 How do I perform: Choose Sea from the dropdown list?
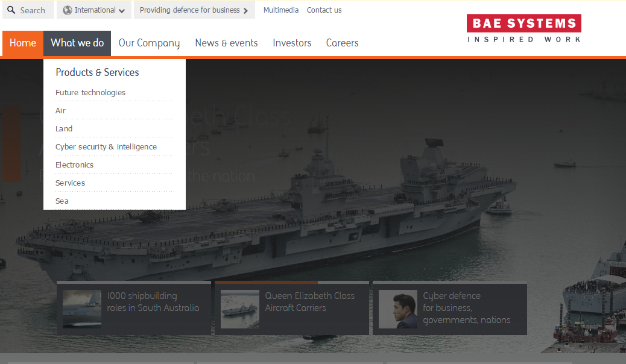click(x=62, y=201)
